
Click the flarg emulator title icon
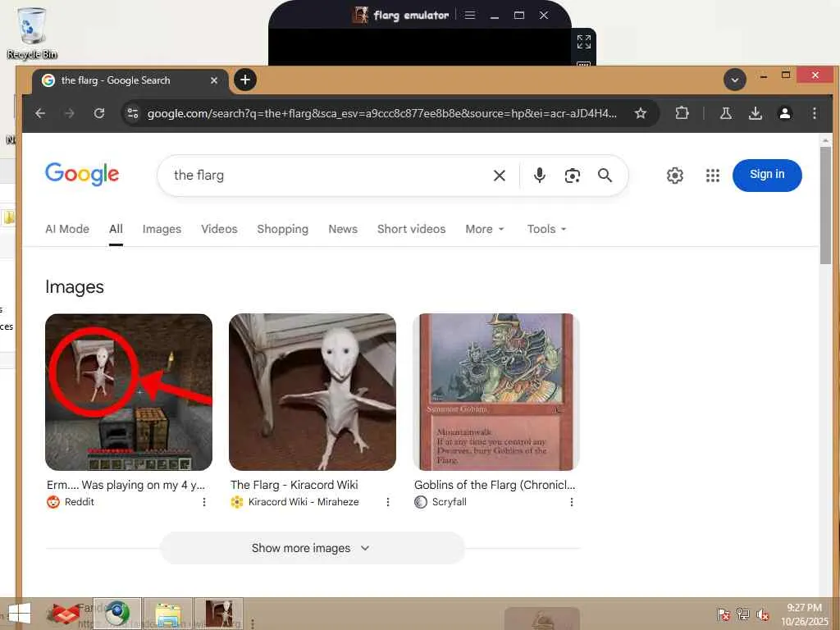point(361,15)
